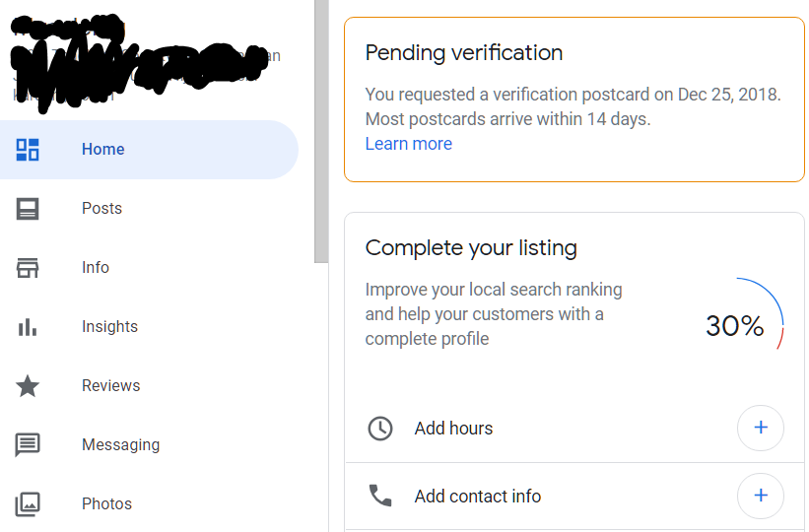Go to the Info section
Viewport: 809px width, 532px height.
(96, 268)
